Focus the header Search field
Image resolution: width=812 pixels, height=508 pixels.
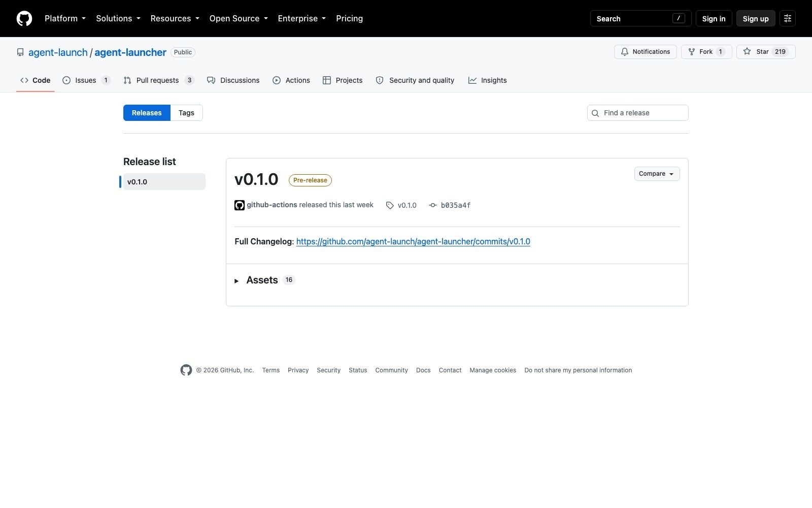(x=640, y=18)
